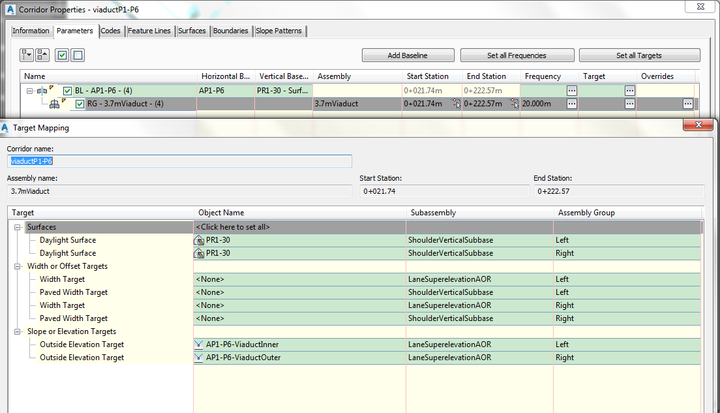This screenshot has height=413, width=720.
Task: Open target ellipsis for BL - AP1-P6 baseline
Action: pyautogui.click(x=630, y=90)
